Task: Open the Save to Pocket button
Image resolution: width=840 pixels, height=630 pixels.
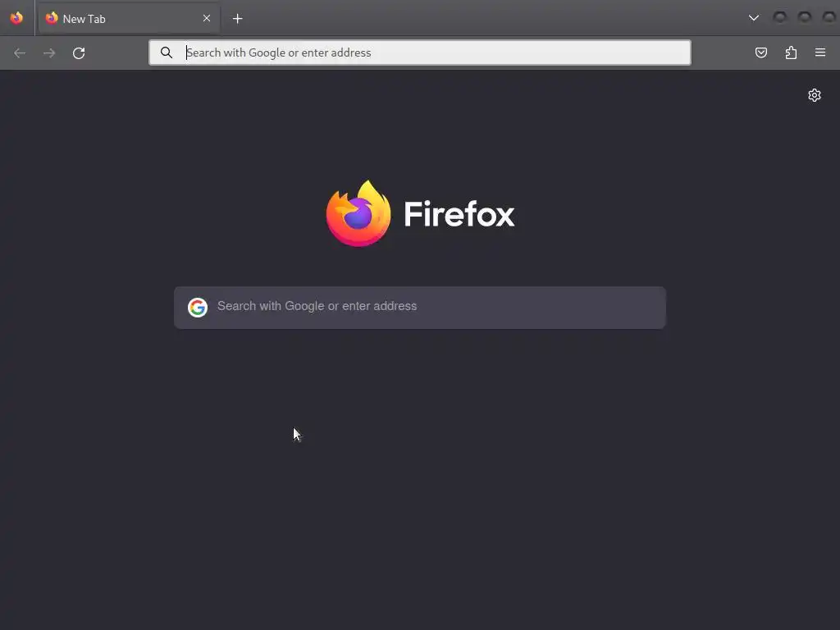Action: coord(761,52)
